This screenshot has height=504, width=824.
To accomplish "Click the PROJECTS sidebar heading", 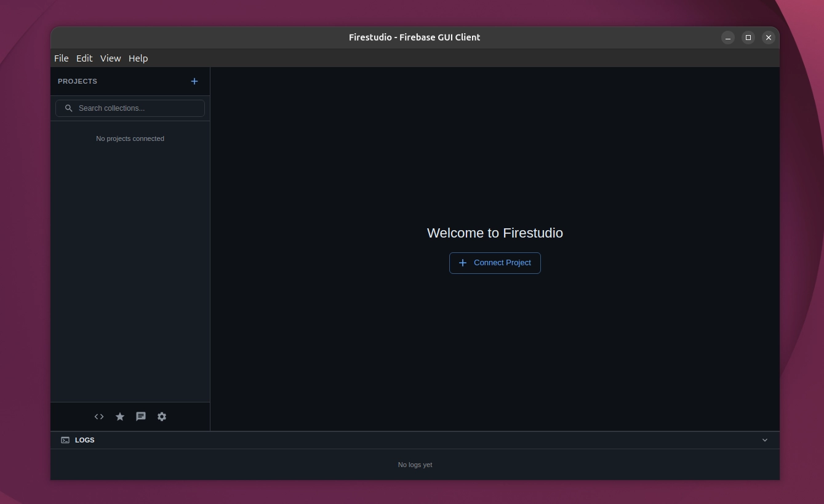I will (x=78, y=81).
